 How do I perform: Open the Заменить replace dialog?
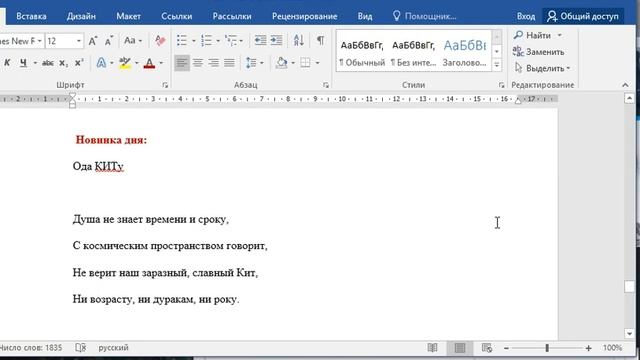[539, 52]
